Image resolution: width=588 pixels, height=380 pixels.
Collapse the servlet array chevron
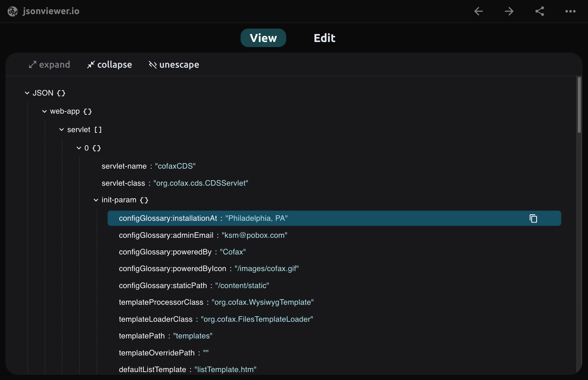(61, 130)
